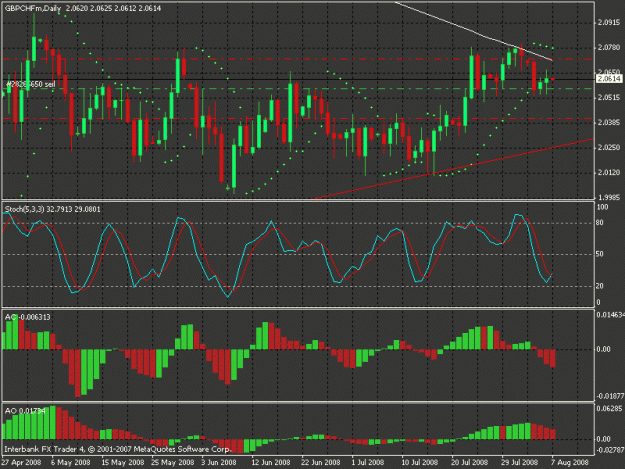Click the 22 Jun 2008 date label

[320, 462]
